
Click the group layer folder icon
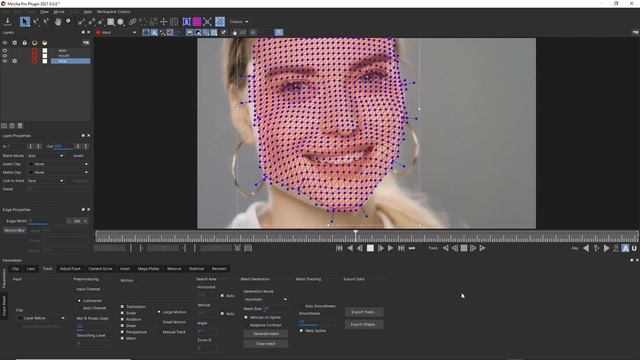4,126
